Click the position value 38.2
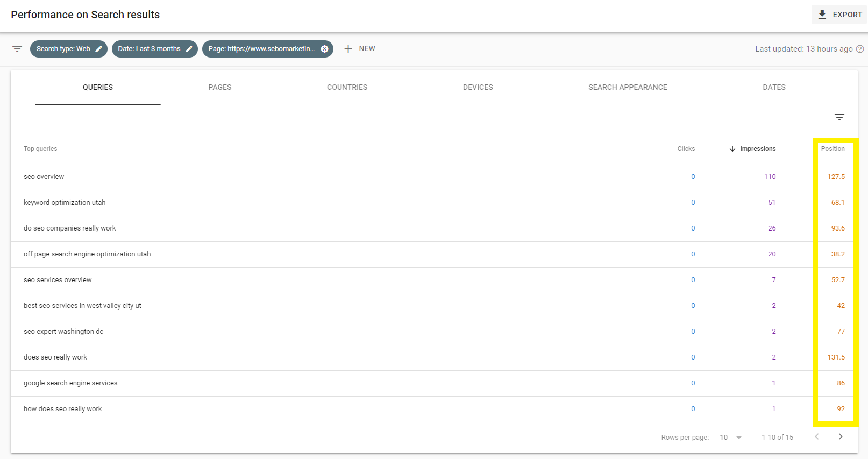The image size is (868, 459). pos(838,254)
